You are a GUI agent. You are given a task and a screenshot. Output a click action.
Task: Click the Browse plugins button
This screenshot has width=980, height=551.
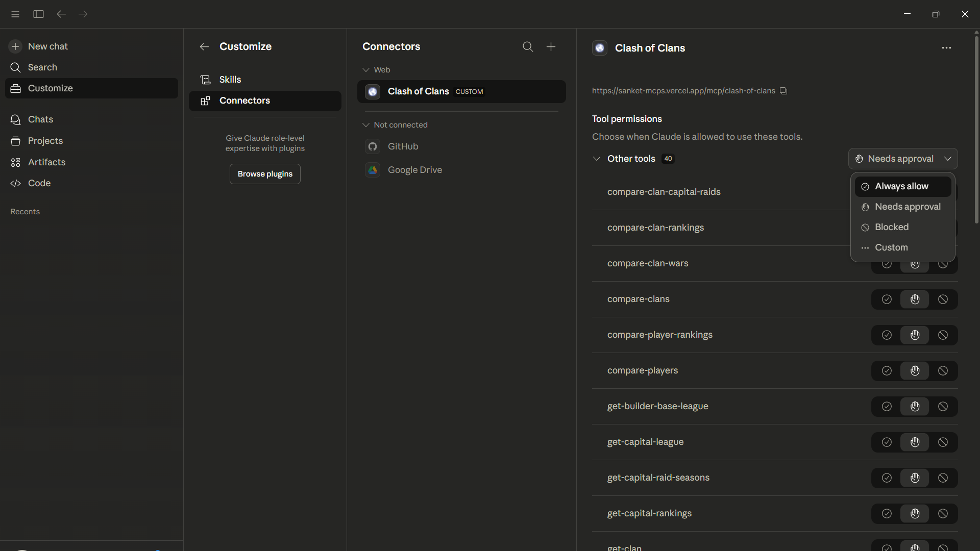point(265,174)
